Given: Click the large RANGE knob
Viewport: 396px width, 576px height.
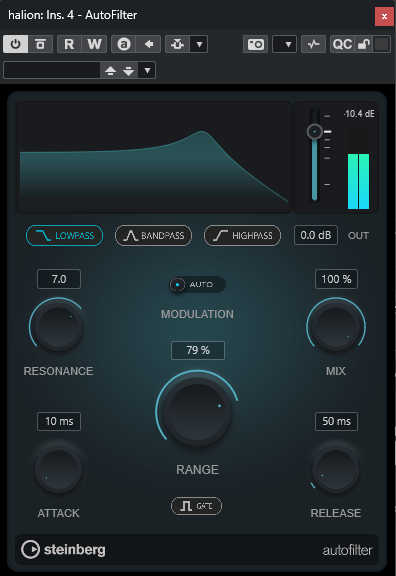Looking at the screenshot, I should click(x=198, y=411).
